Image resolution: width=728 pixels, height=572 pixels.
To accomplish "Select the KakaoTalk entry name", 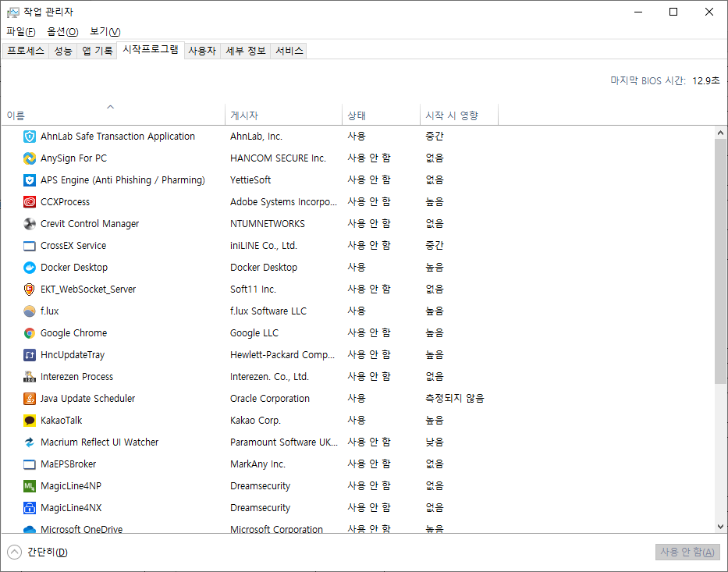I will click(61, 420).
